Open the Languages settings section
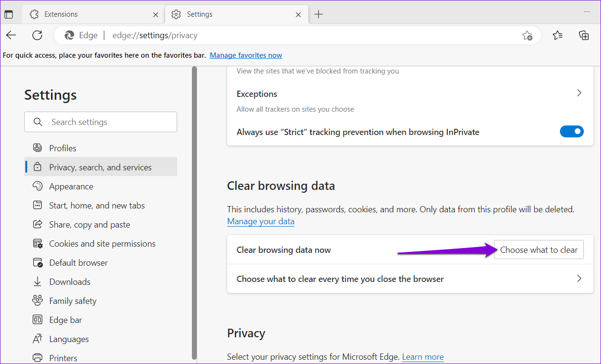 [x=69, y=339]
